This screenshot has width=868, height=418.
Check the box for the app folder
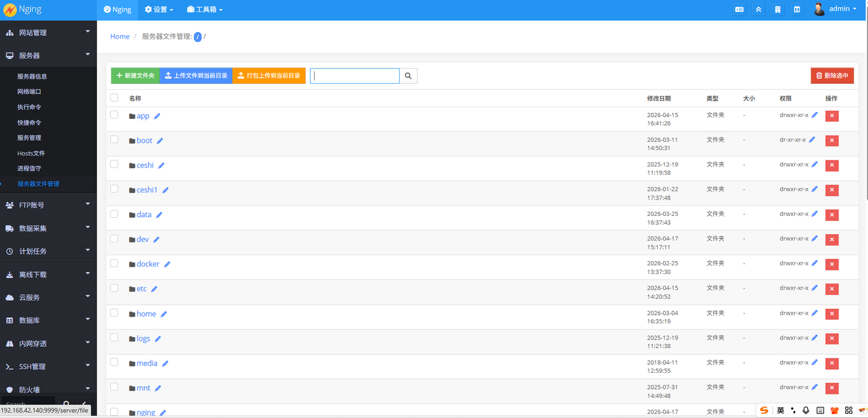(x=115, y=115)
